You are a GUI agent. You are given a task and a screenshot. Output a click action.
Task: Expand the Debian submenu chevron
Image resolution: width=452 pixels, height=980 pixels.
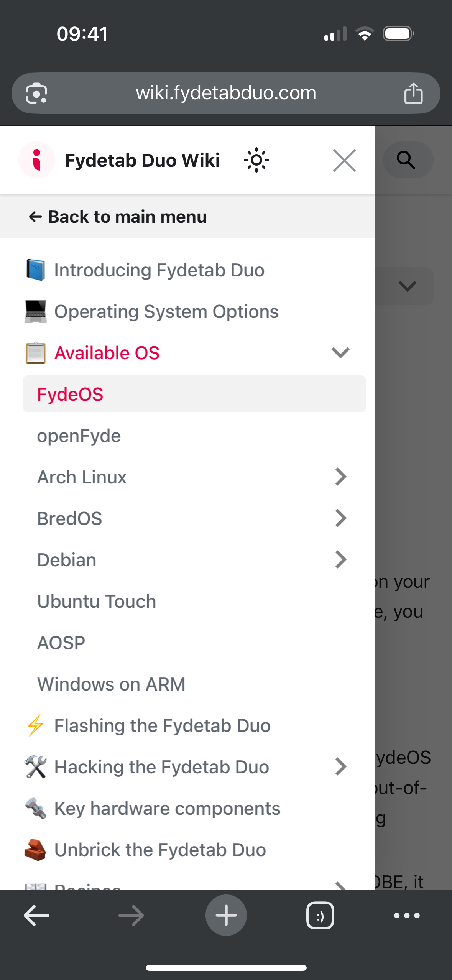340,560
